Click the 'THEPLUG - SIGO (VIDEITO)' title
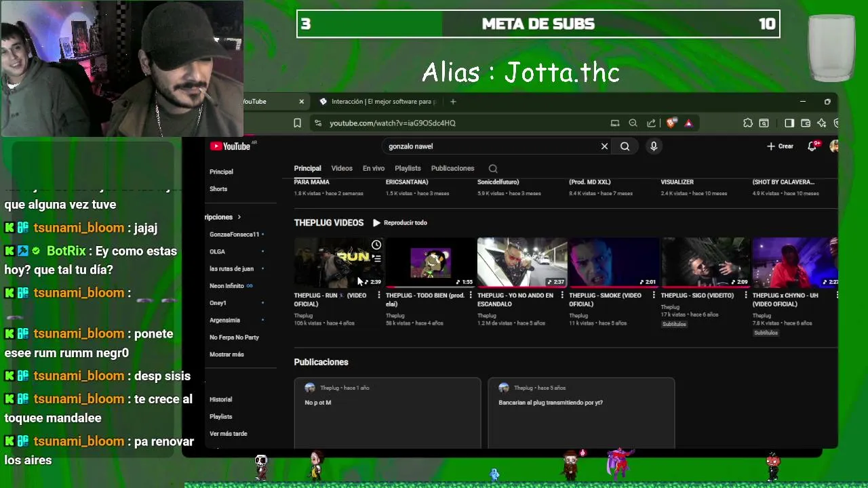The width and height of the screenshot is (868, 488). coord(697,296)
